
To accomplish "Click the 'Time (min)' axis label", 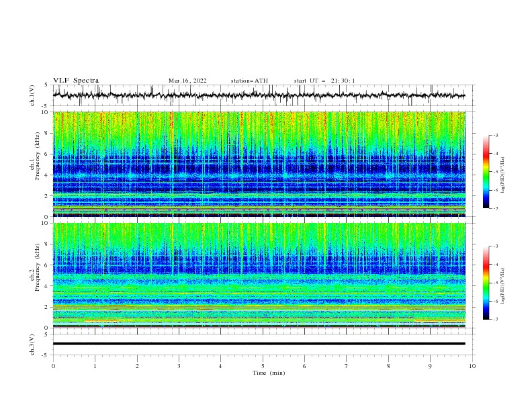I will (x=269, y=373).
